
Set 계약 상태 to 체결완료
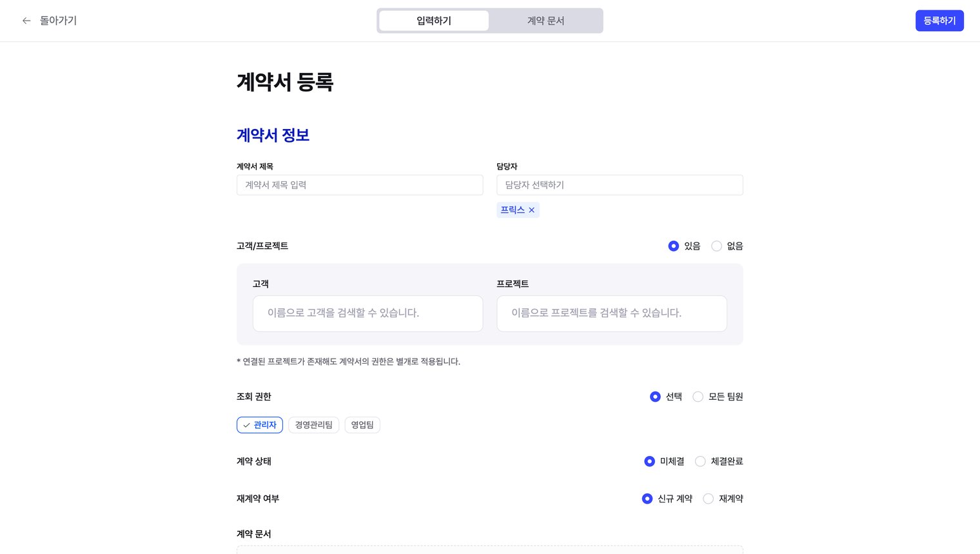pos(700,461)
